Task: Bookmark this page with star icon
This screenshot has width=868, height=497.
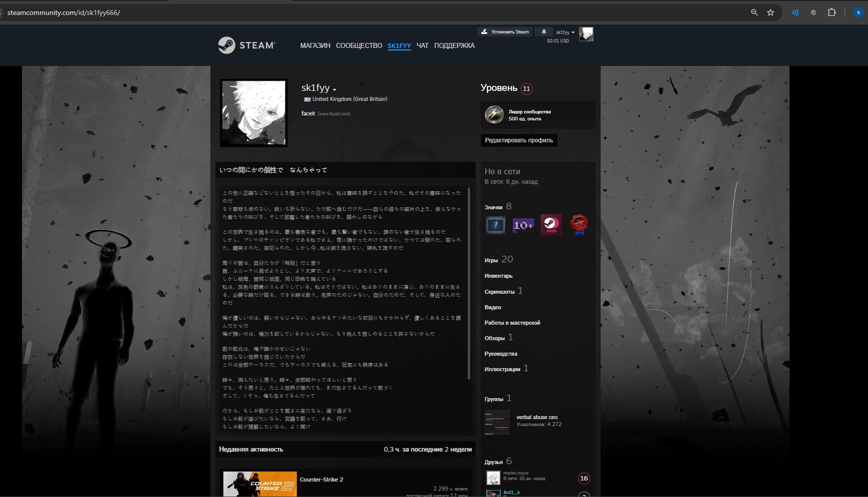Action: click(x=771, y=12)
